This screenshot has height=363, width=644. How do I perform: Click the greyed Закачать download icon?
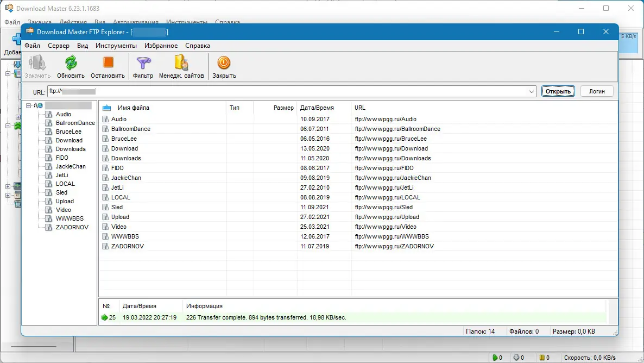click(x=37, y=62)
